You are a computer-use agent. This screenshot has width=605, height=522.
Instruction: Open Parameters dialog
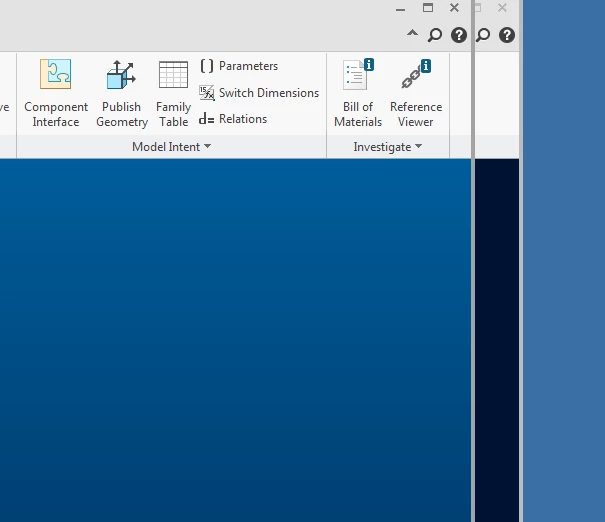point(239,66)
